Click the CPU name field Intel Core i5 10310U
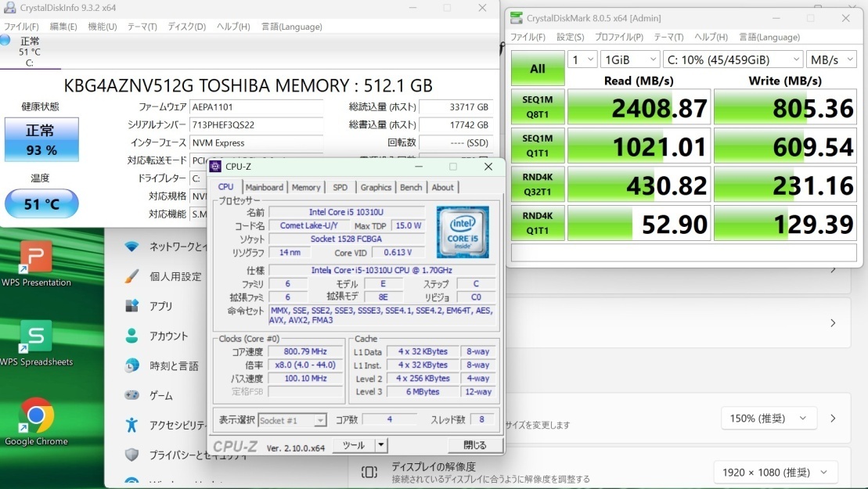This screenshot has width=868, height=489. (x=347, y=212)
